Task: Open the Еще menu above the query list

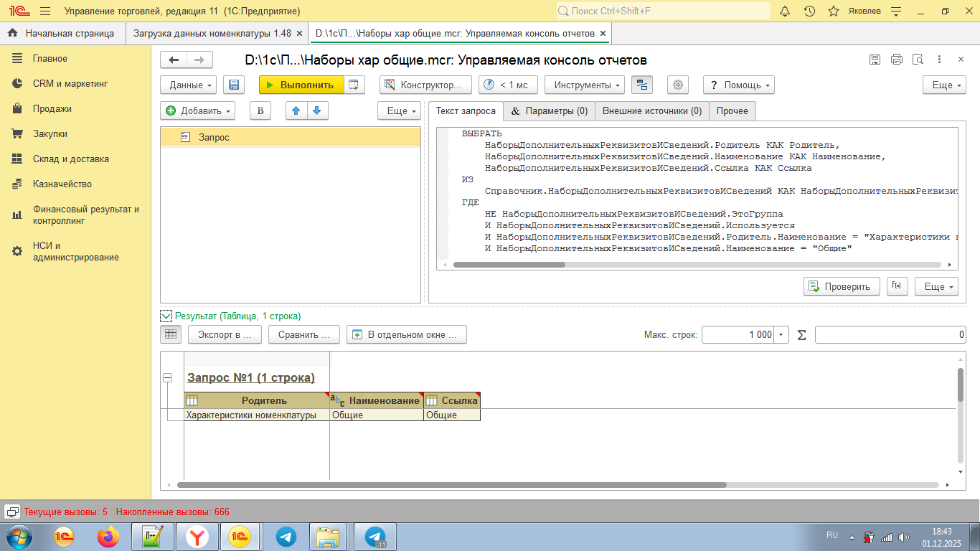Action: [399, 110]
